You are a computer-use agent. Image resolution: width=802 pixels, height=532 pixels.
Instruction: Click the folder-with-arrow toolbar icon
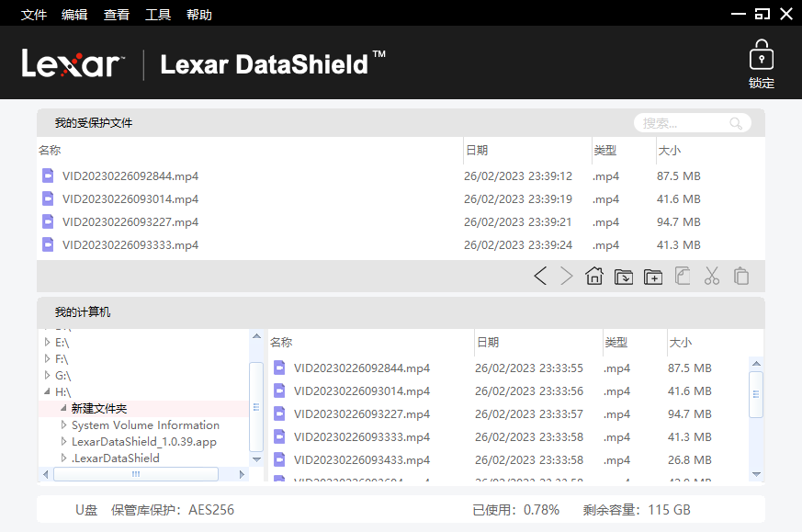click(624, 277)
